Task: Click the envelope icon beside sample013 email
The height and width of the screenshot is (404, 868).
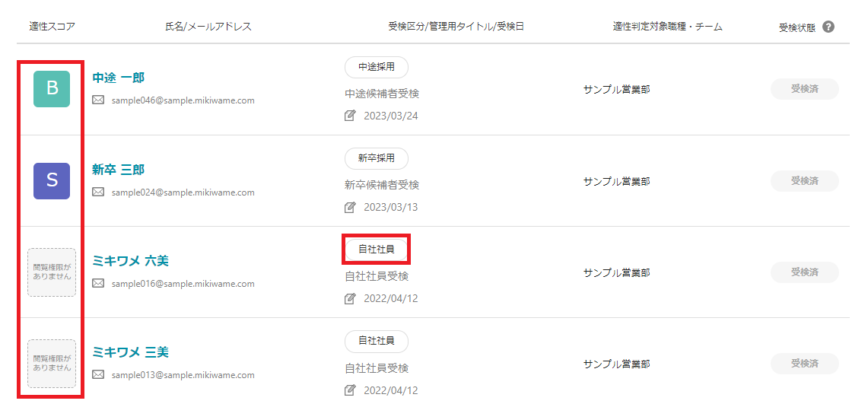Action: click(x=98, y=374)
